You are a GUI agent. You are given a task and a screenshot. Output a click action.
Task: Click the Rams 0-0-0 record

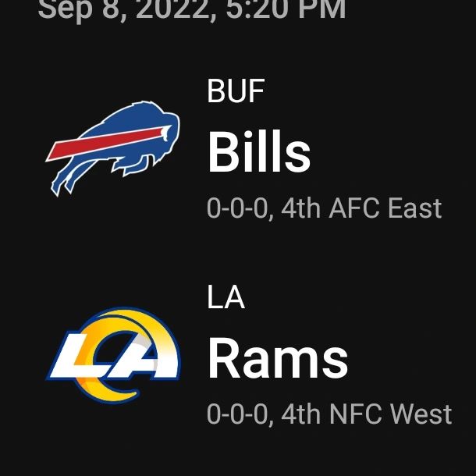[238, 414]
